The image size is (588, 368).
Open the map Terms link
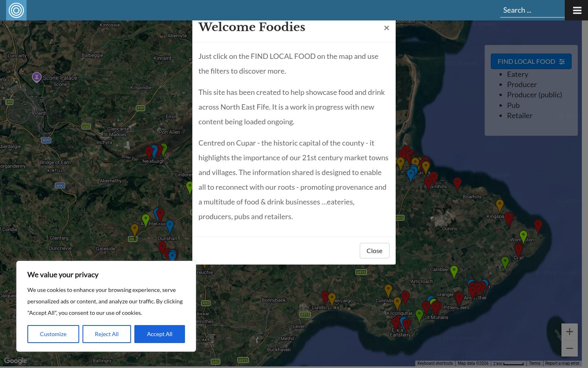[x=535, y=364]
